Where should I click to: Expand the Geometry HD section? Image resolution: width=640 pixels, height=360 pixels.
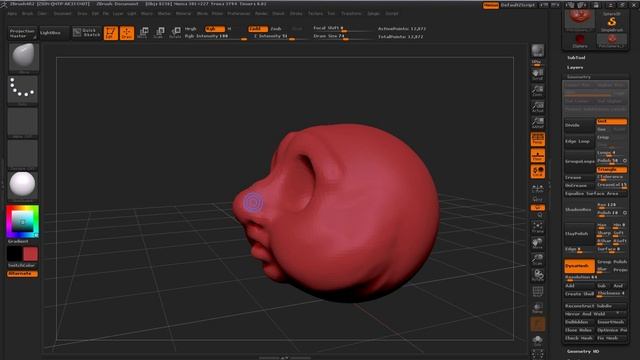pos(582,351)
